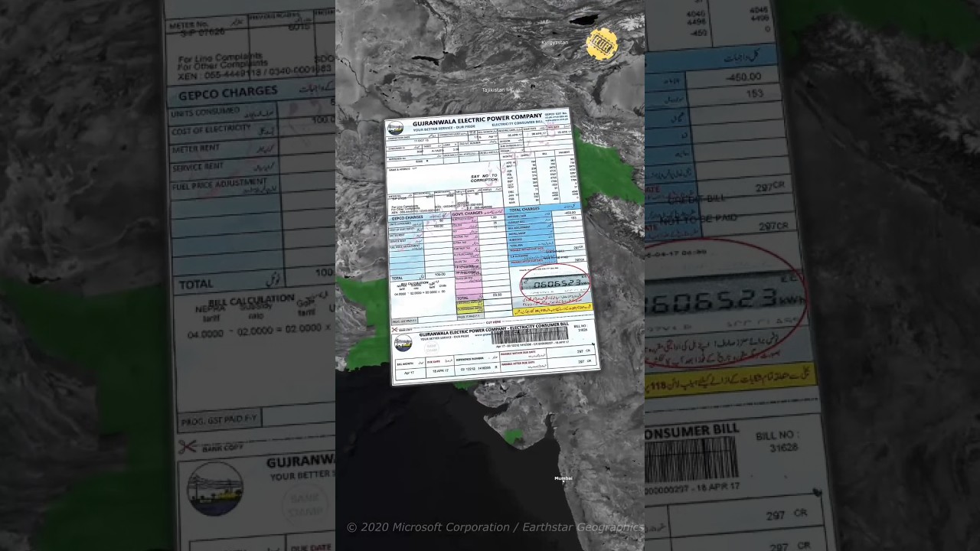Click the meter display photo on right enlarged bill
980x551 pixels.
point(725,300)
